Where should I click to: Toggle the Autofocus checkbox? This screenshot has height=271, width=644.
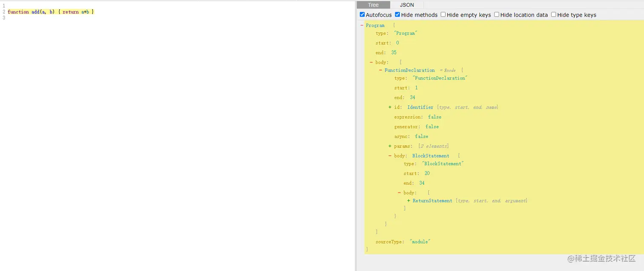pyautogui.click(x=362, y=14)
